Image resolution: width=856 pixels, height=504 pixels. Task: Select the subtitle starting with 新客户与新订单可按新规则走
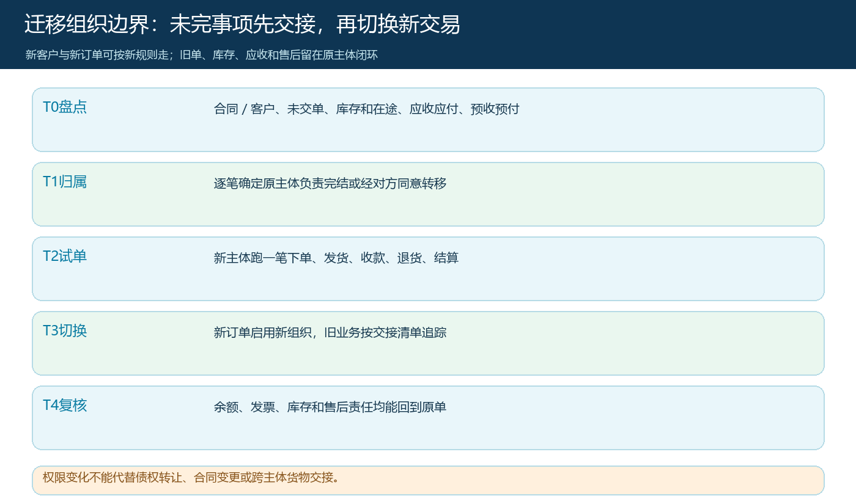(202, 55)
